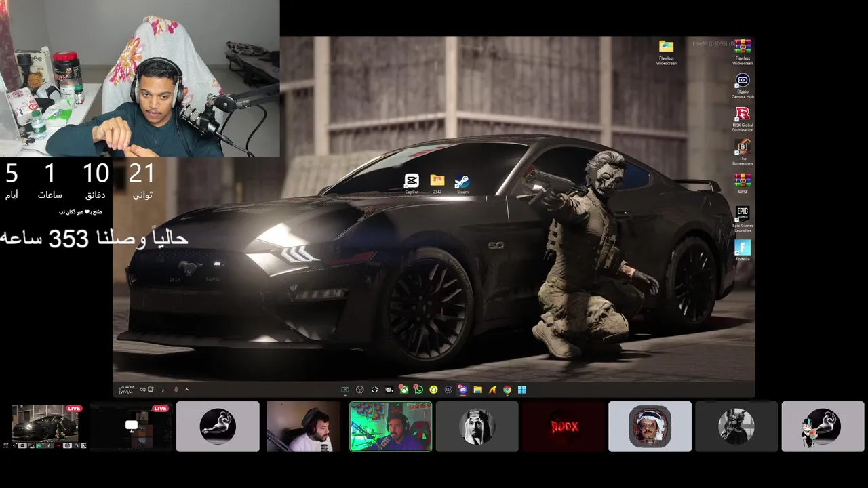Open the 2342 folder on the desktop
Image resolution: width=868 pixels, height=488 pixels.
(437, 183)
